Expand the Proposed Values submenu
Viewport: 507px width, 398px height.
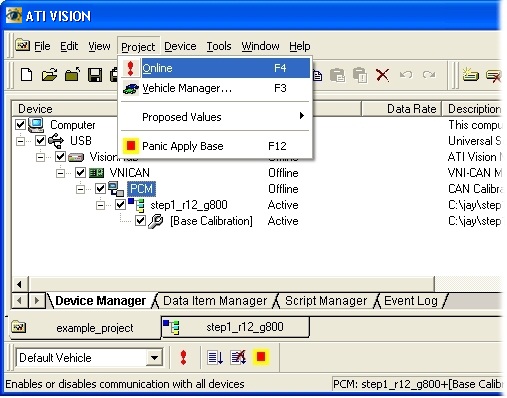[x=215, y=117]
